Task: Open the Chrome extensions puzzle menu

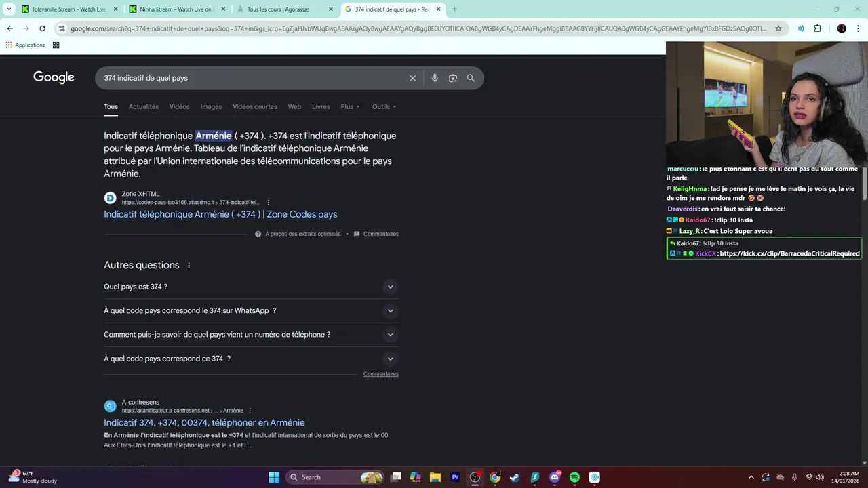Action: [817, 28]
